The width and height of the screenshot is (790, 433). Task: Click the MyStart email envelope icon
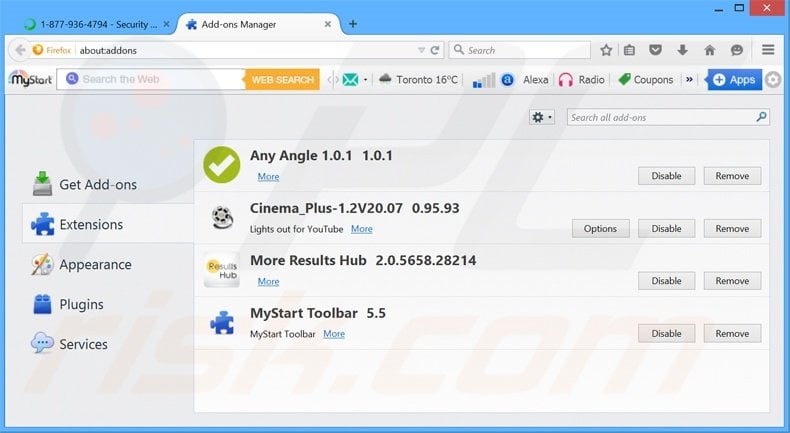pyautogui.click(x=350, y=80)
